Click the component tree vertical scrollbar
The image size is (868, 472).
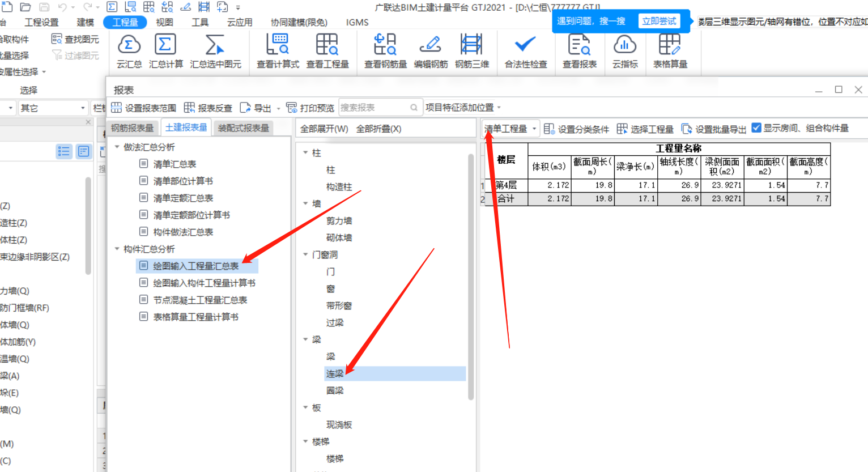pos(471,277)
